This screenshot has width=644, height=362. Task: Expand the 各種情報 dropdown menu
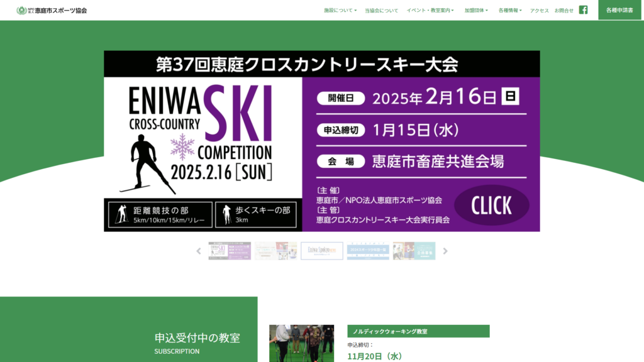click(x=510, y=10)
